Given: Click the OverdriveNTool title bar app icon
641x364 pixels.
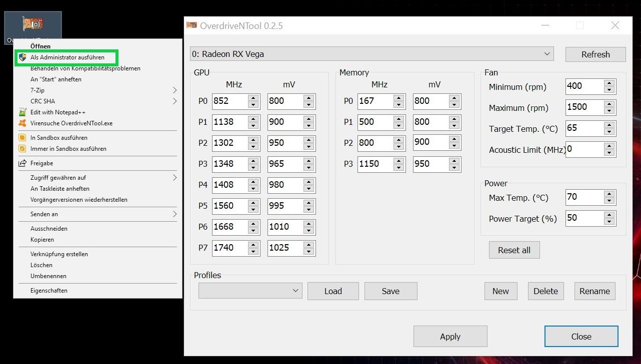Looking at the screenshot, I should click(191, 25).
